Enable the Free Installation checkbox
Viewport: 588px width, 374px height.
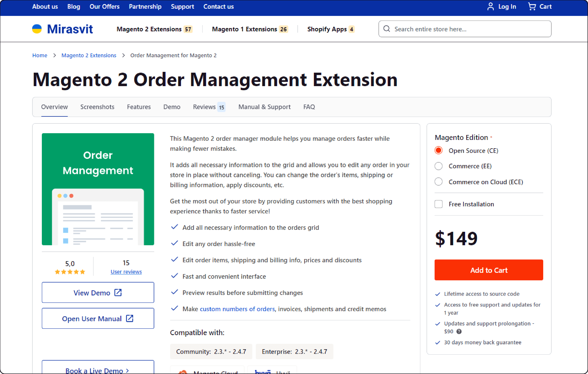tap(438, 204)
